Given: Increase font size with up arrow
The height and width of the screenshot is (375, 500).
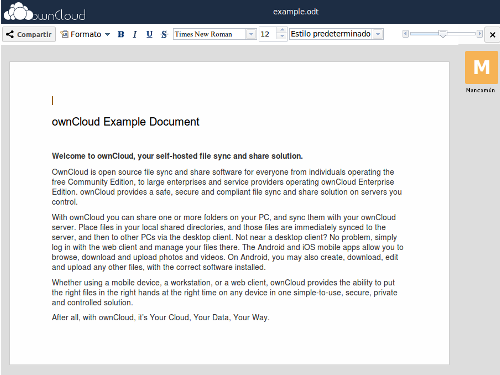Looking at the screenshot, I should [282, 31].
